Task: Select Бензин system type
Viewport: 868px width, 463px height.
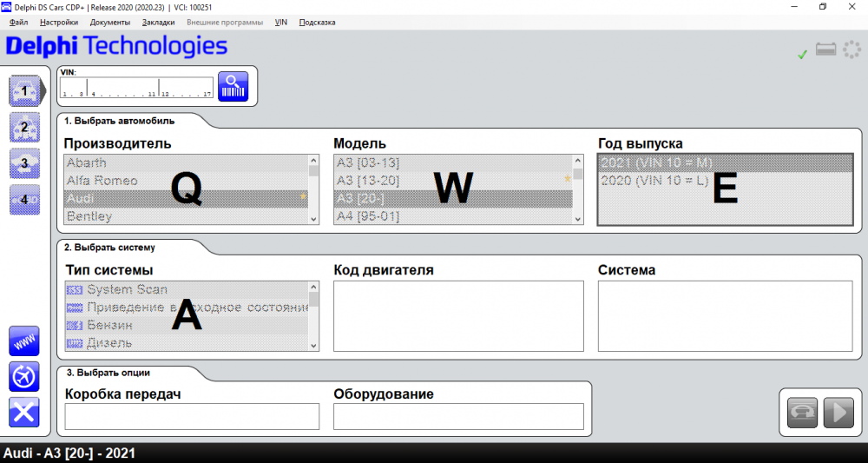Action: pos(187,325)
